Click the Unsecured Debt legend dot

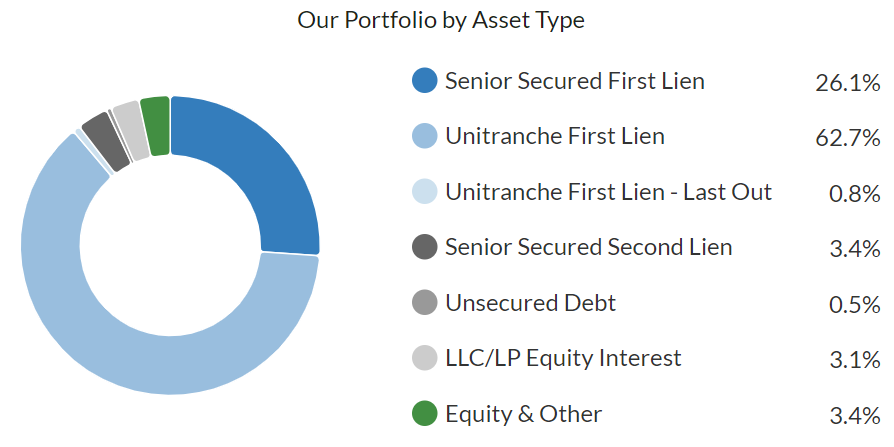pos(425,302)
